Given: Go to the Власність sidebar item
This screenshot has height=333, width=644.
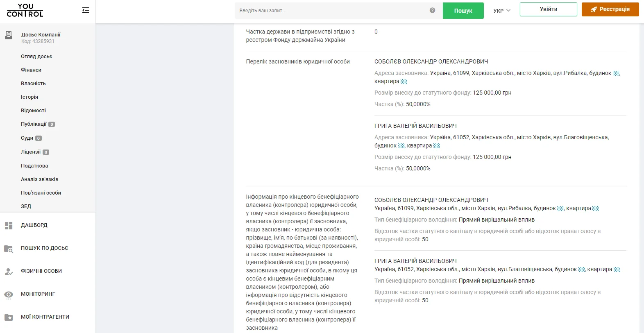Looking at the screenshot, I should 33,84.
